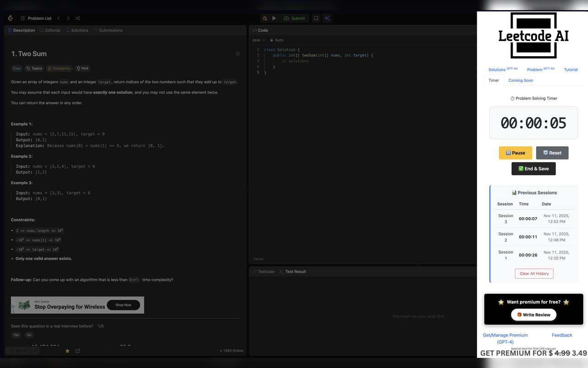Pick a random problem shuffle icon

click(x=78, y=18)
